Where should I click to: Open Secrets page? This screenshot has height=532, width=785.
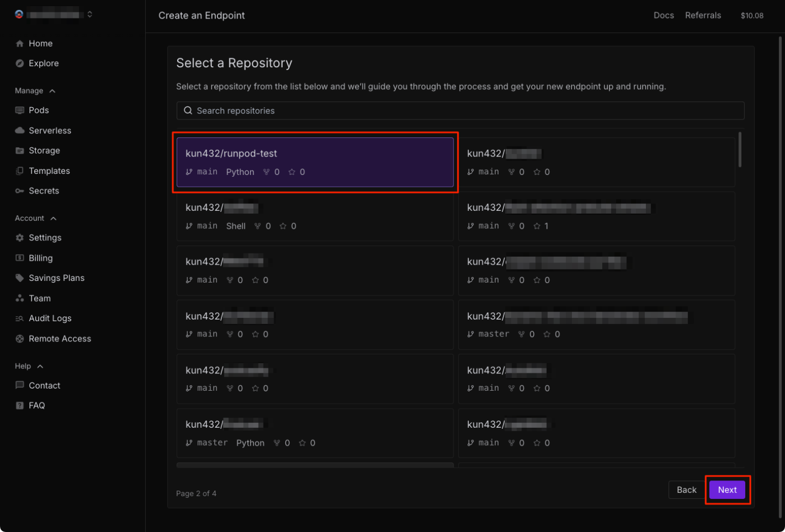[44, 191]
